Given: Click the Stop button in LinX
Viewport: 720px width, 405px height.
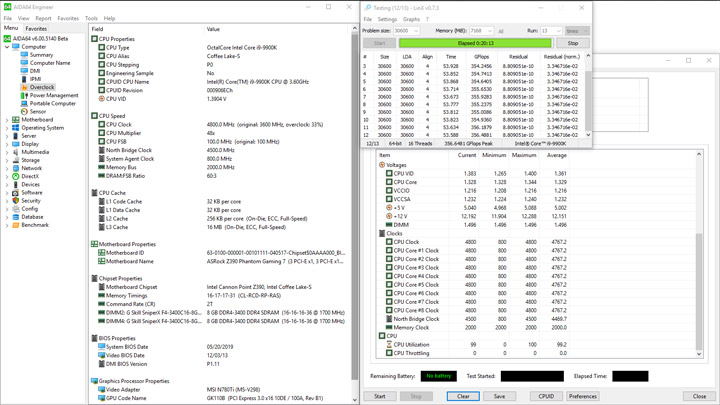Looking at the screenshot, I should (x=573, y=43).
